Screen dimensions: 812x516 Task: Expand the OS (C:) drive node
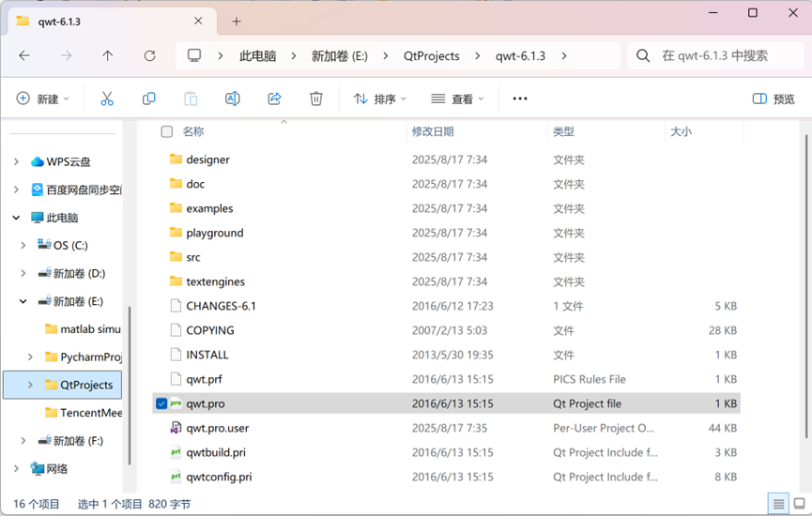coord(23,245)
